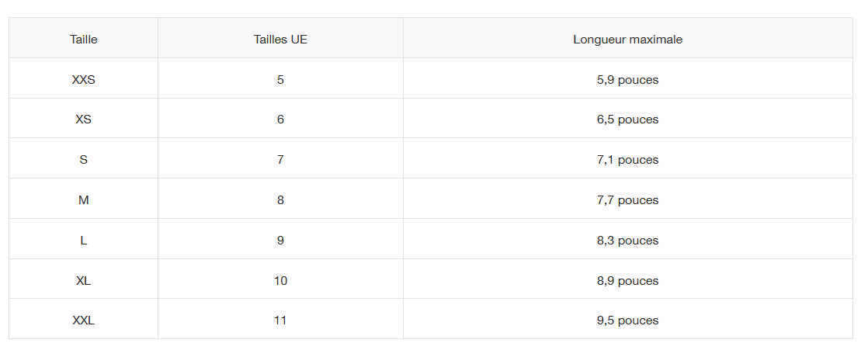
Task: Click the XL size cell
Action: [x=84, y=281]
